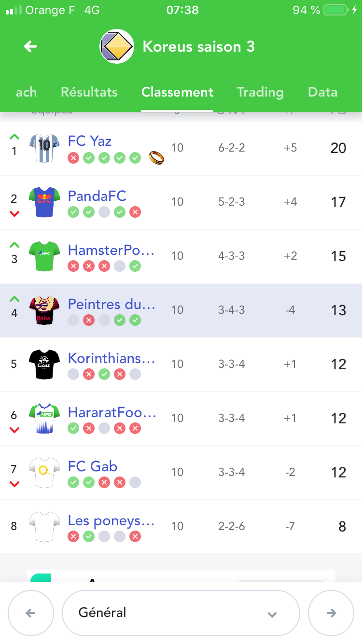
Task: Tap the FC Yaz 20 points cell
Action: coord(338,148)
